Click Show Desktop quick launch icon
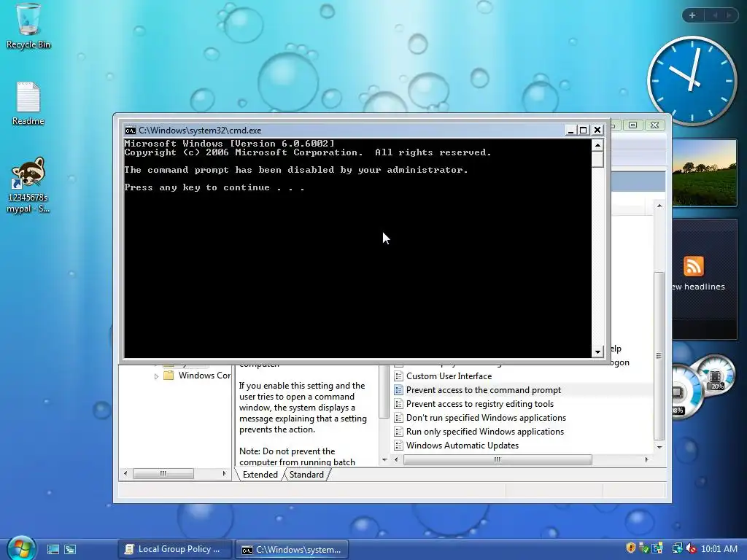This screenshot has height=560, width=747. point(53,549)
